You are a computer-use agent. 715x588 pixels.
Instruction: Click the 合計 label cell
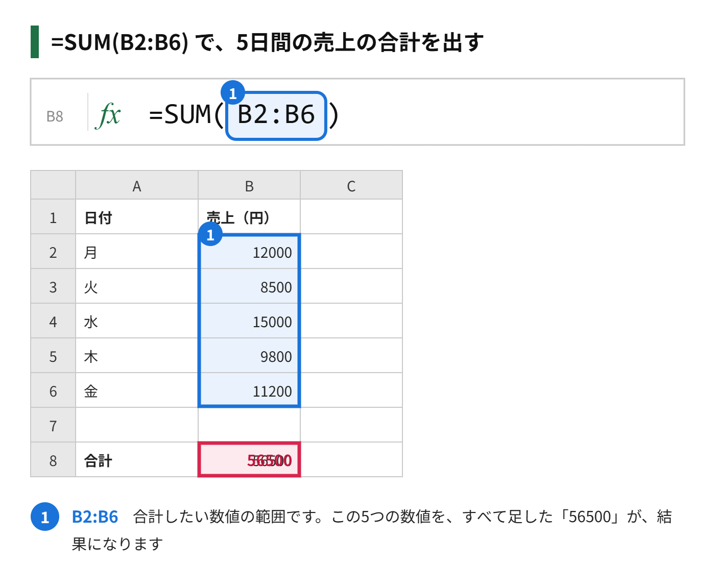tap(137, 460)
